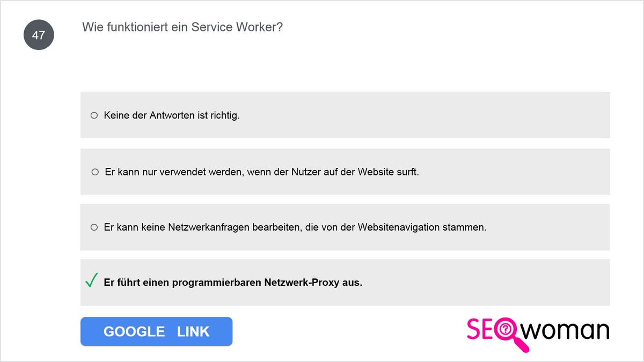644x362 pixels.
Task: Open the blue GOOGLE LINK button
Action: coord(156,331)
